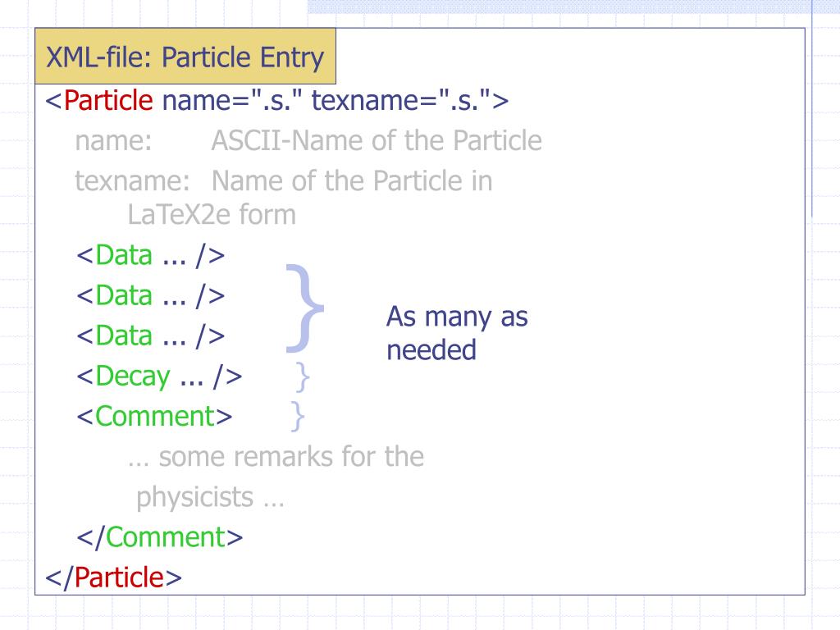The image size is (840, 630).
Task: Click the small curly brace next to Comment
Action: [x=298, y=416]
